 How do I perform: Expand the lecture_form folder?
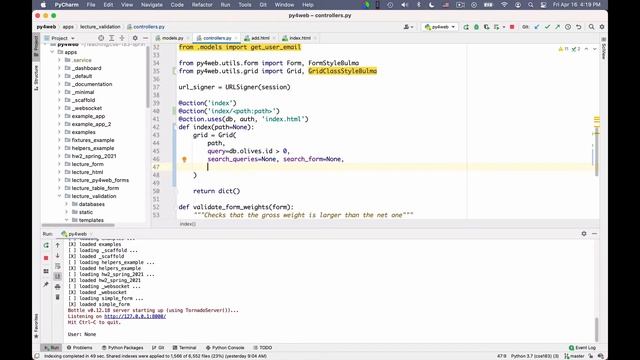click(60, 164)
